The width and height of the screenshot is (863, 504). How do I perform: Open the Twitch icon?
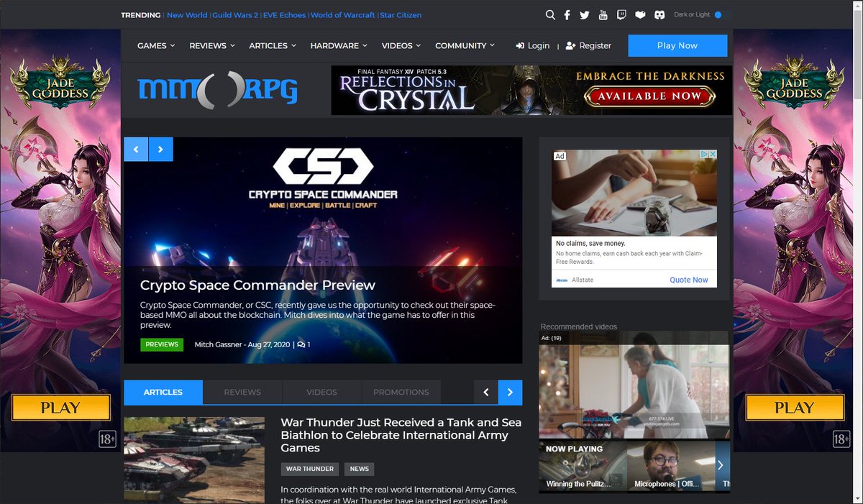[x=621, y=15]
